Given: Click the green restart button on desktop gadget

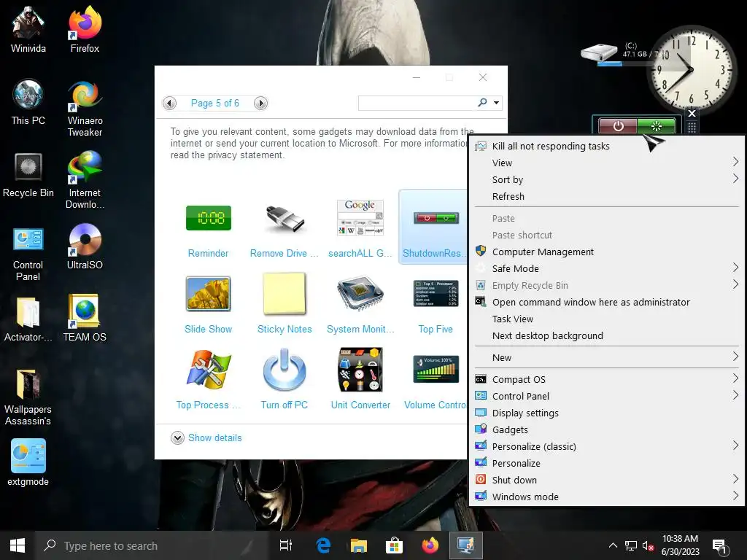Looking at the screenshot, I should point(656,126).
